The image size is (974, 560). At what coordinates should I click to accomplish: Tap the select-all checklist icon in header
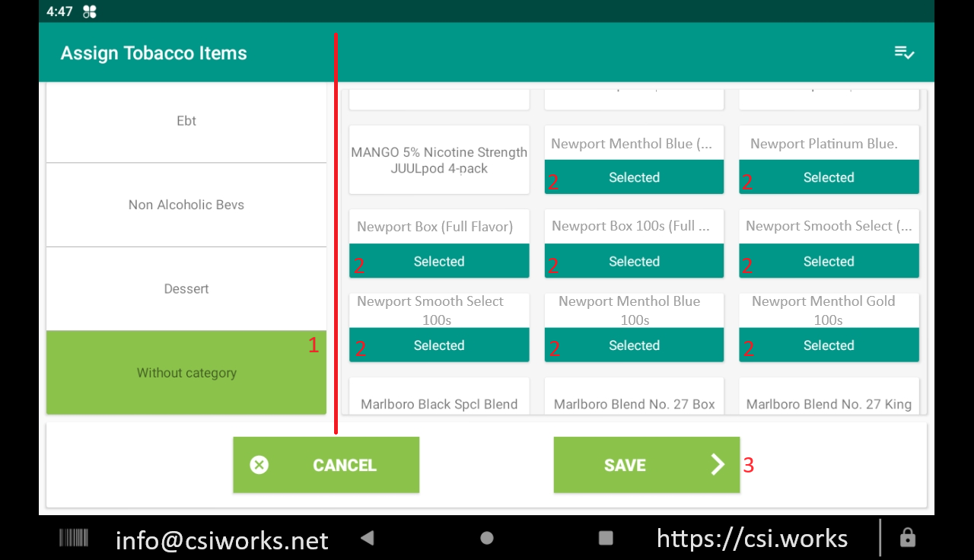click(x=904, y=52)
